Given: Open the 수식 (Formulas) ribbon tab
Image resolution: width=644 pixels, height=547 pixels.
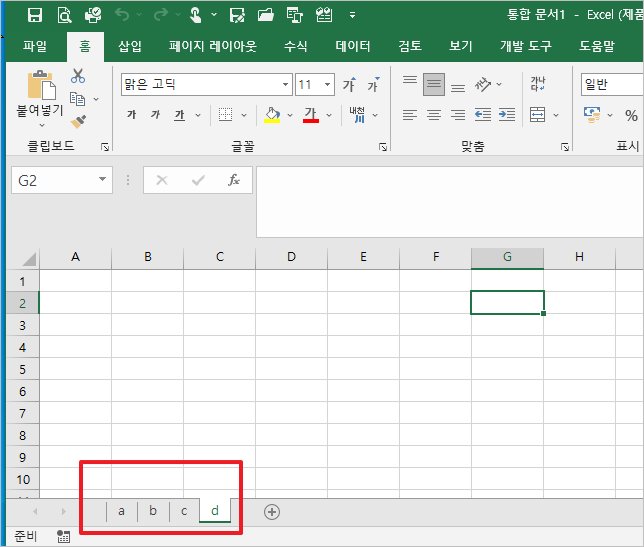Looking at the screenshot, I should click(295, 46).
